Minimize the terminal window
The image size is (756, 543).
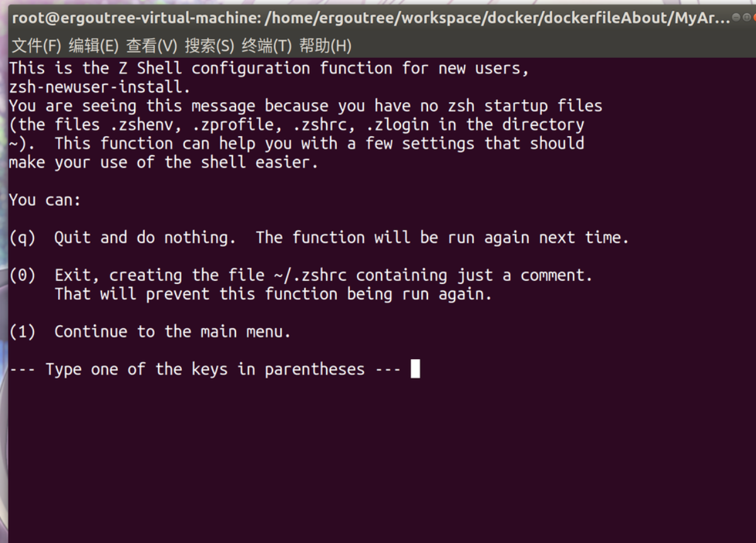pyautogui.click(x=736, y=18)
